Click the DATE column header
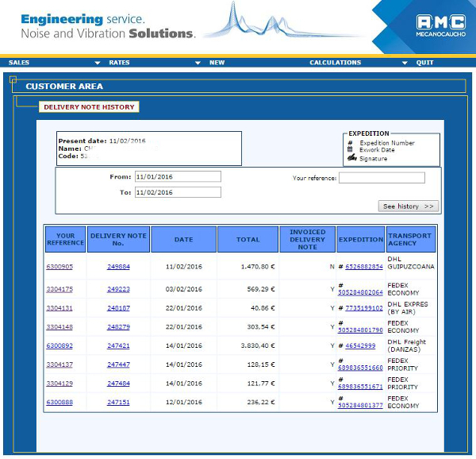 [x=184, y=239]
